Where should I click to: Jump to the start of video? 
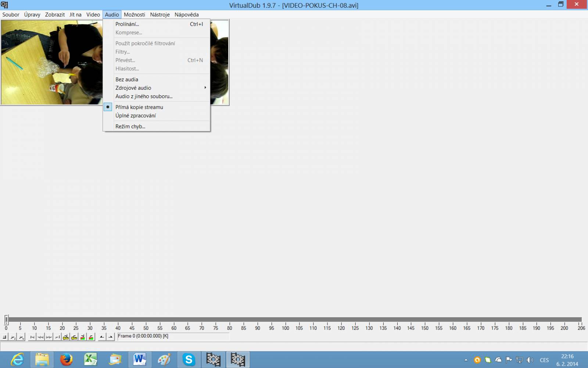[32, 337]
